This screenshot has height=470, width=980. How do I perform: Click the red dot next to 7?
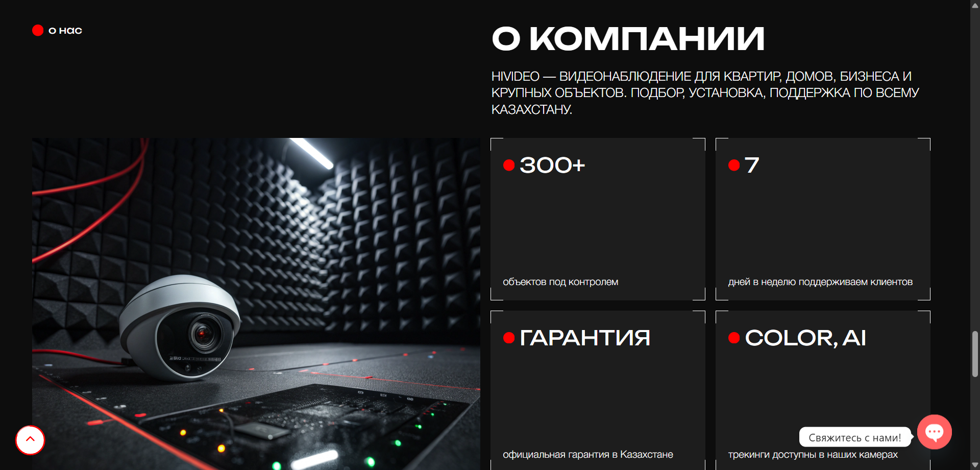point(734,165)
